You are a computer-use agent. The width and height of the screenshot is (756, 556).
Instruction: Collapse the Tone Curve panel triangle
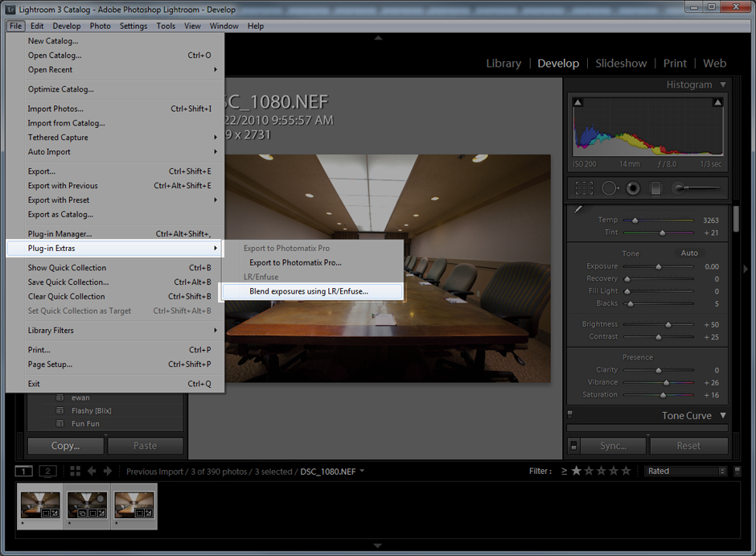pos(723,415)
